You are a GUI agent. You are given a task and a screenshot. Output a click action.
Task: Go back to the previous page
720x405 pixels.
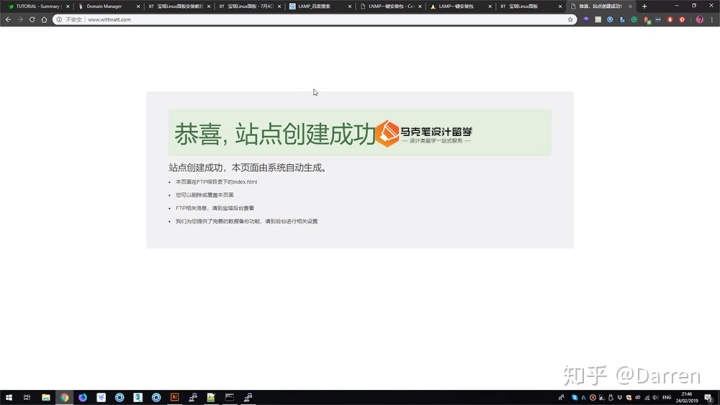(8, 20)
